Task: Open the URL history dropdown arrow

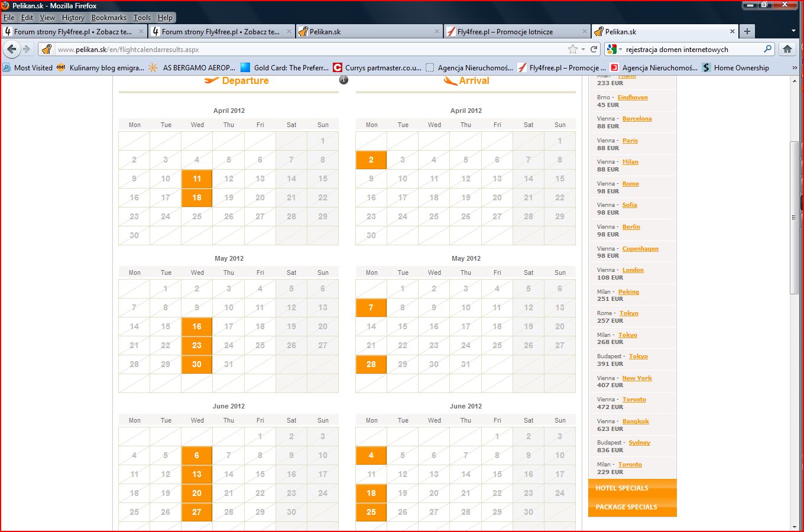Action: [583, 49]
